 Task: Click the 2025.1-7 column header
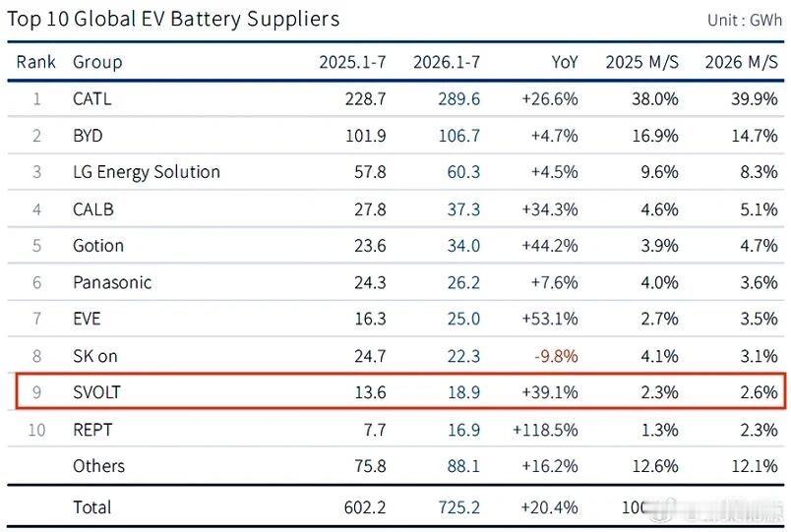(352, 62)
